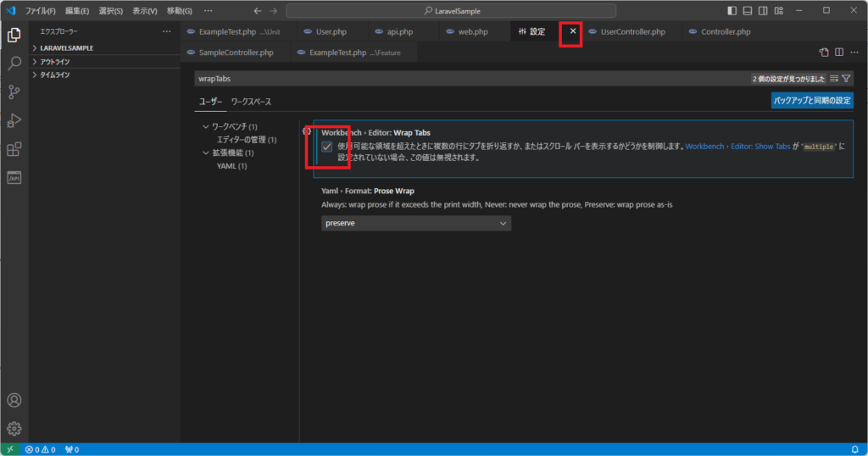Viewport: 868px width, 456px height.
Task: Open the ファイル(F) menu
Action: click(41, 10)
